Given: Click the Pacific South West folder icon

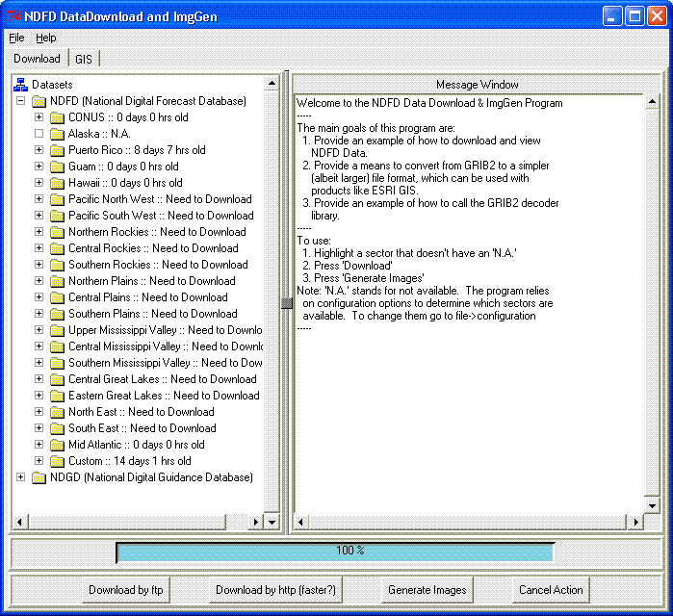Looking at the screenshot, I should [x=57, y=216].
